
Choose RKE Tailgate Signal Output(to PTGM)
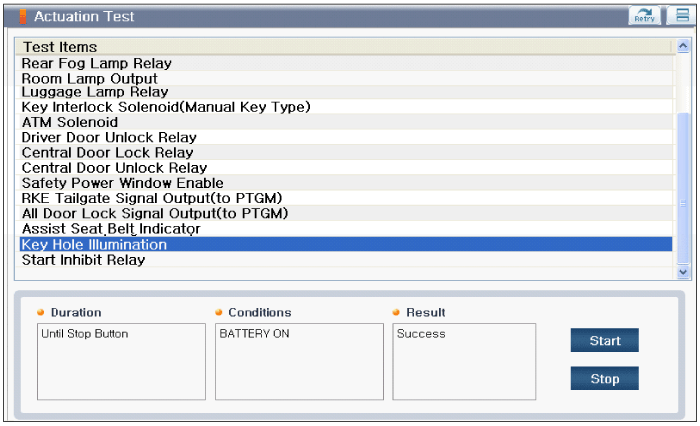click(152, 198)
